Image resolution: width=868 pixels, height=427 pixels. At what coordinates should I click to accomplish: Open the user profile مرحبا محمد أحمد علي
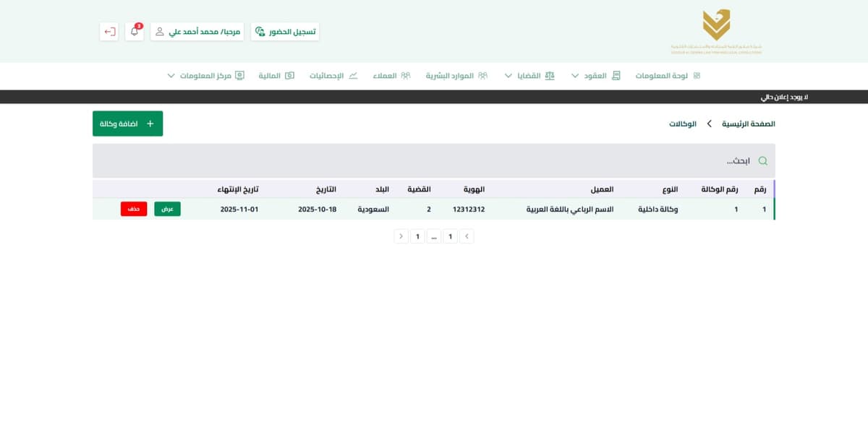tap(197, 32)
